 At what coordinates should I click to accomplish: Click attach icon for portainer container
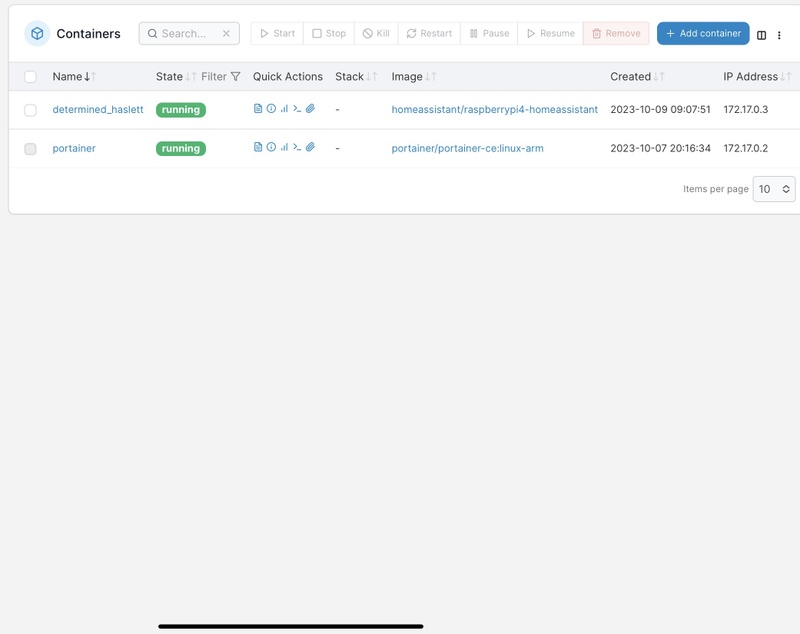(310, 147)
